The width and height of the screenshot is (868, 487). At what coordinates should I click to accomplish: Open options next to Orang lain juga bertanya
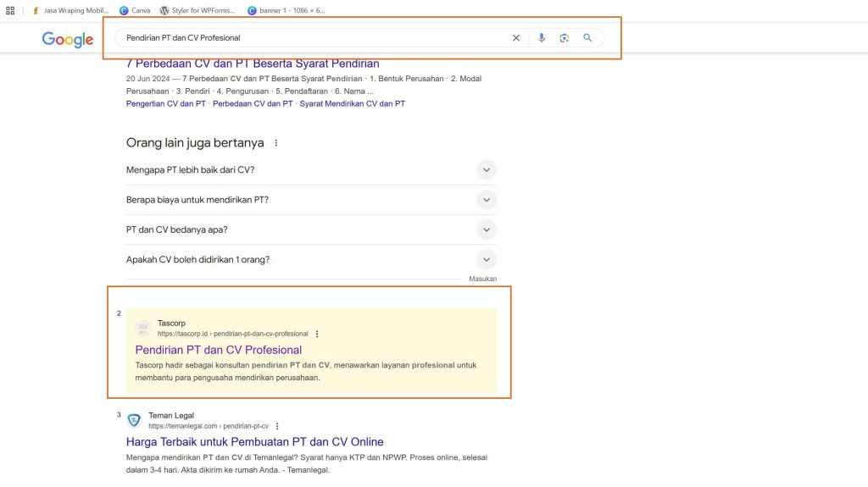pos(275,143)
